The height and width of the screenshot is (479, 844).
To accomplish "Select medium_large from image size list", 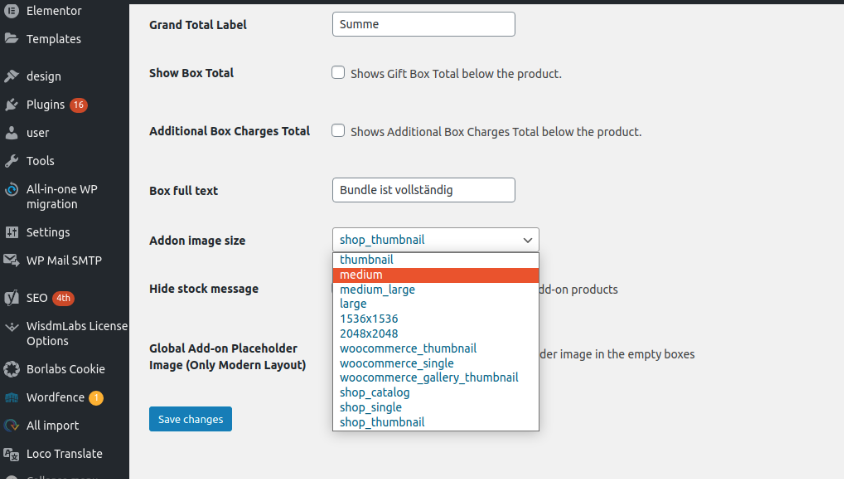I will (x=377, y=290).
